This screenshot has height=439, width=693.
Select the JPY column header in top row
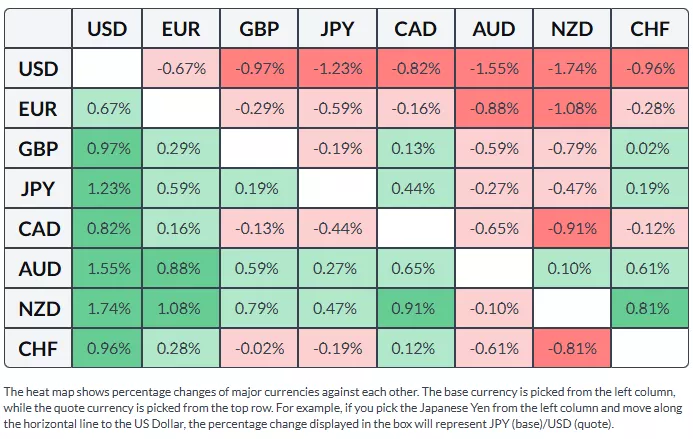point(337,29)
